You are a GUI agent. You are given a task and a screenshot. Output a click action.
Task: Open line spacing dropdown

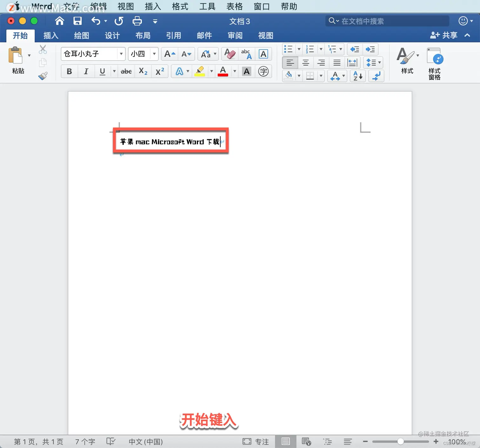tap(373, 63)
